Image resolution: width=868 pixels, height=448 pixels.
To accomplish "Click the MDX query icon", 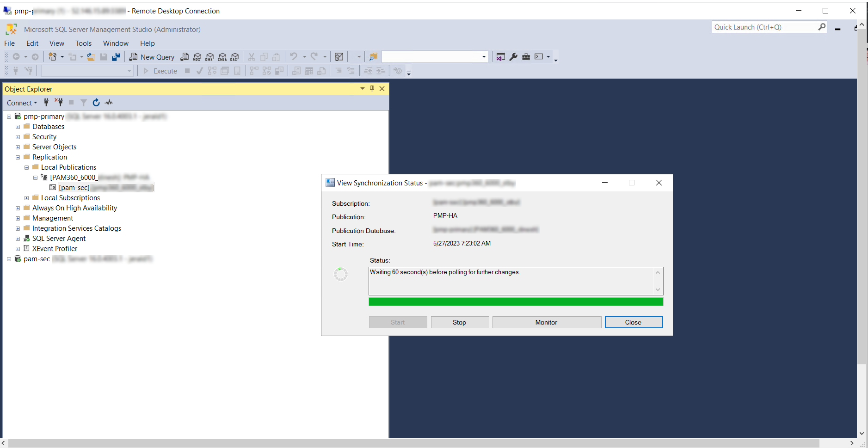I will pos(197,57).
